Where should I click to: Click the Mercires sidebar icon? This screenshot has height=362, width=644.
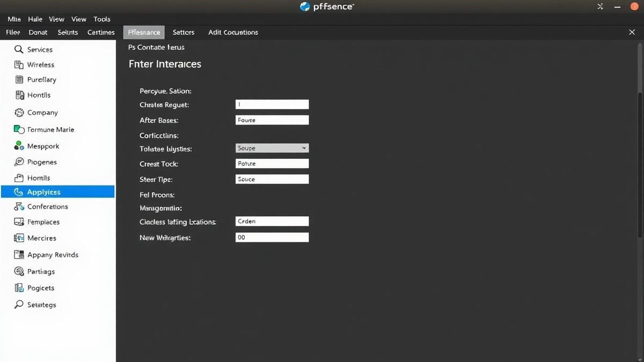[x=19, y=238]
